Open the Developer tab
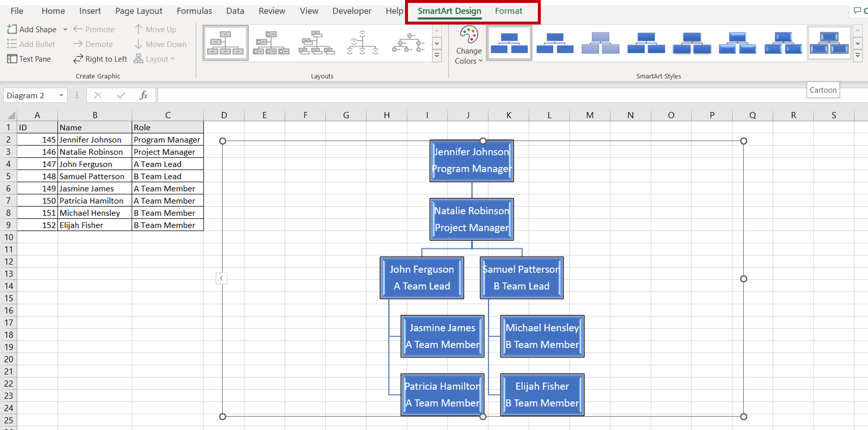Image resolution: width=868 pixels, height=430 pixels. pos(351,11)
